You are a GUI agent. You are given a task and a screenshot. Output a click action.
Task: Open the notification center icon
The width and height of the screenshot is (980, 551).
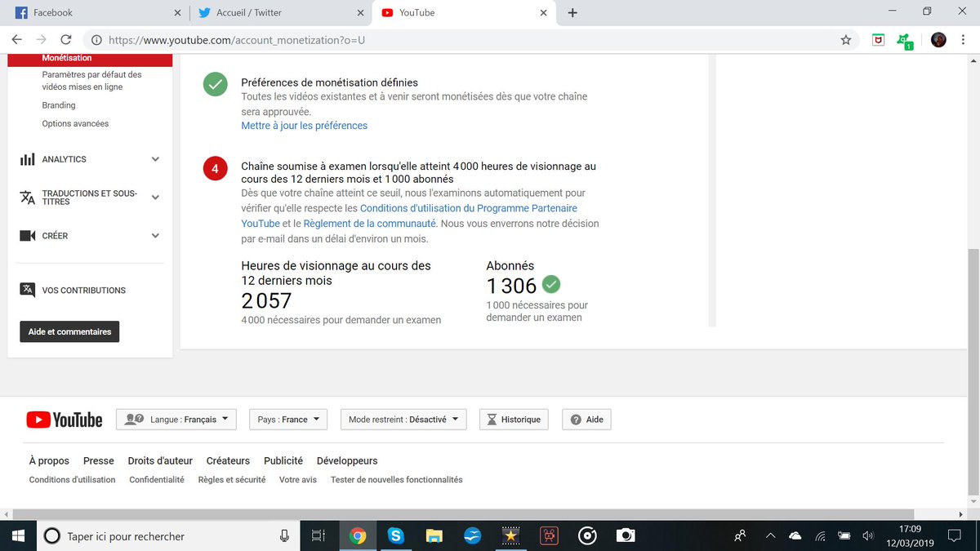click(953, 535)
